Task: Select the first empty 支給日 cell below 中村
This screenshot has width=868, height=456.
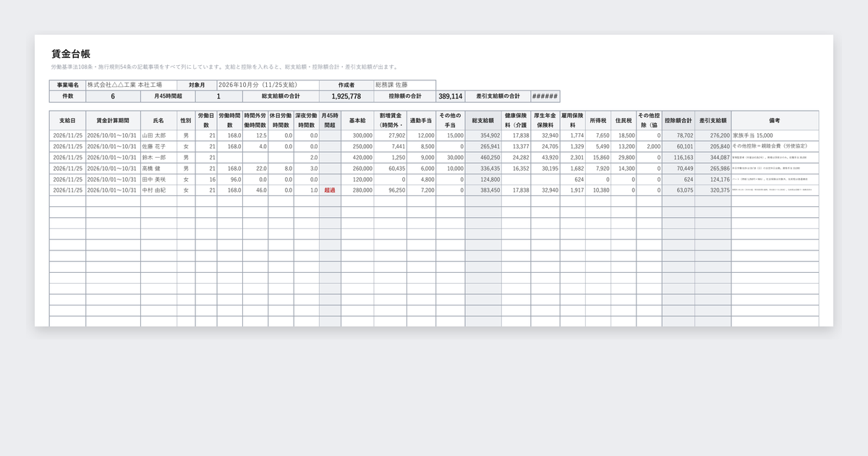Action: click(x=67, y=200)
